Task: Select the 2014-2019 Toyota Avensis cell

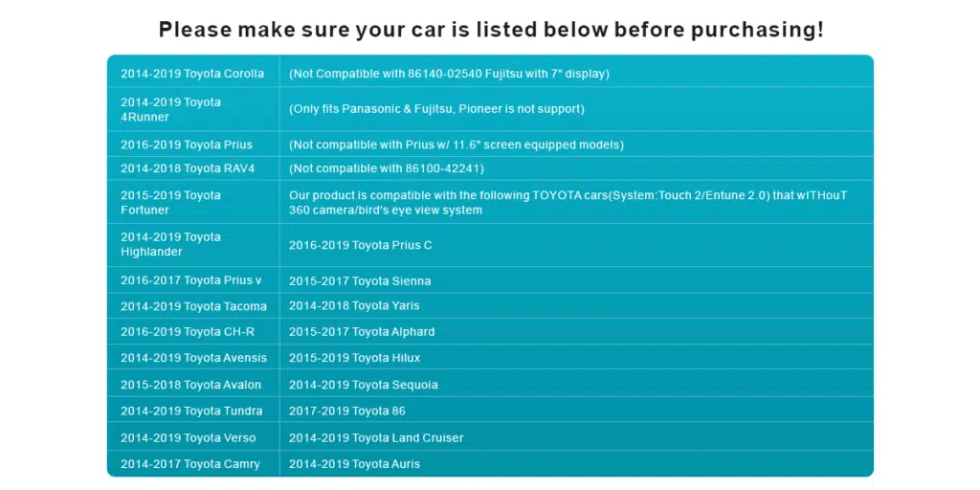Action: pyautogui.click(x=193, y=358)
